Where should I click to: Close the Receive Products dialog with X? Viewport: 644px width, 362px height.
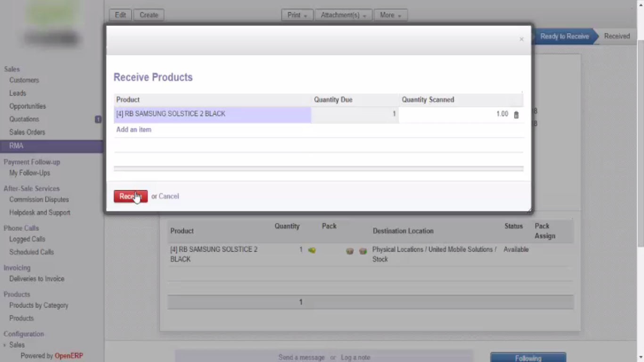click(x=521, y=39)
